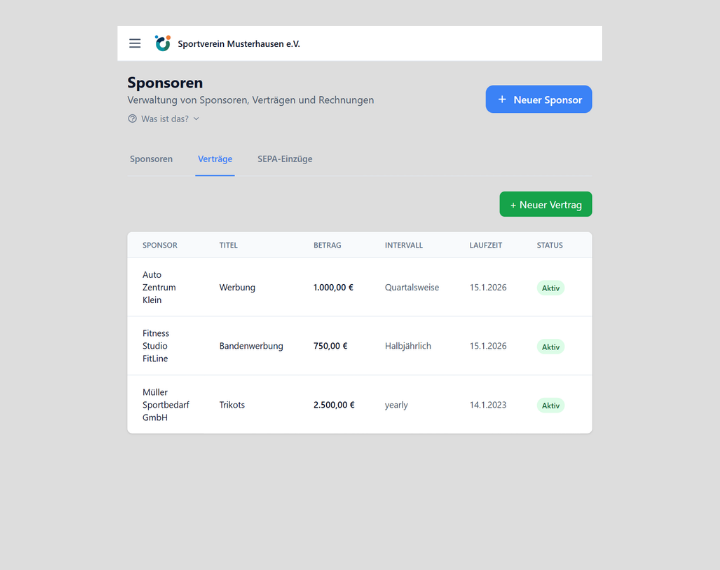The image size is (720, 570).
Task: Click the Sponsor column header
Action: 159,245
